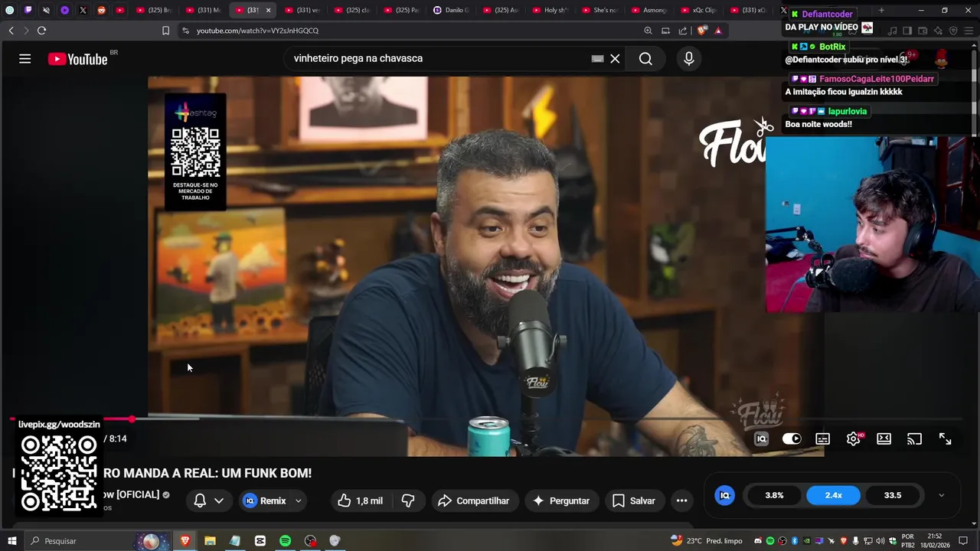The width and height of the screenshot is (980, 551).
Task: Open the notification bell dropdown
Action: (208, 500)
